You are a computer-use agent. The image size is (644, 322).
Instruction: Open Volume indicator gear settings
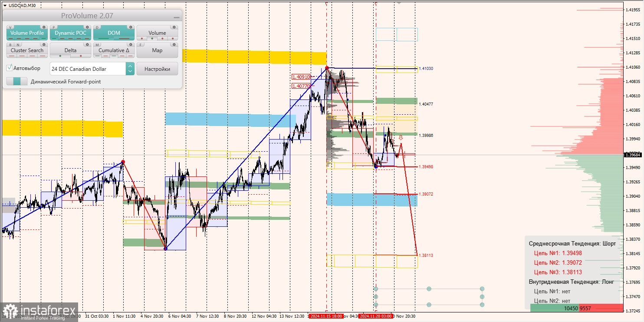pyautogui.click(x=174, y=27)
